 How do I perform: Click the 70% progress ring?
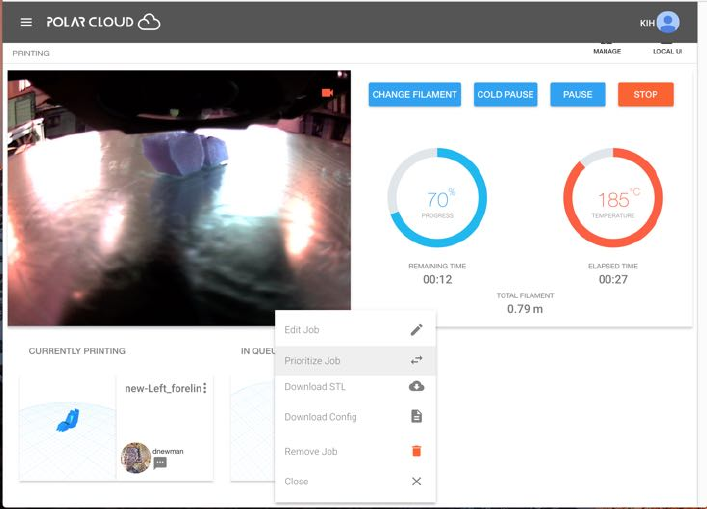point(437,197)
